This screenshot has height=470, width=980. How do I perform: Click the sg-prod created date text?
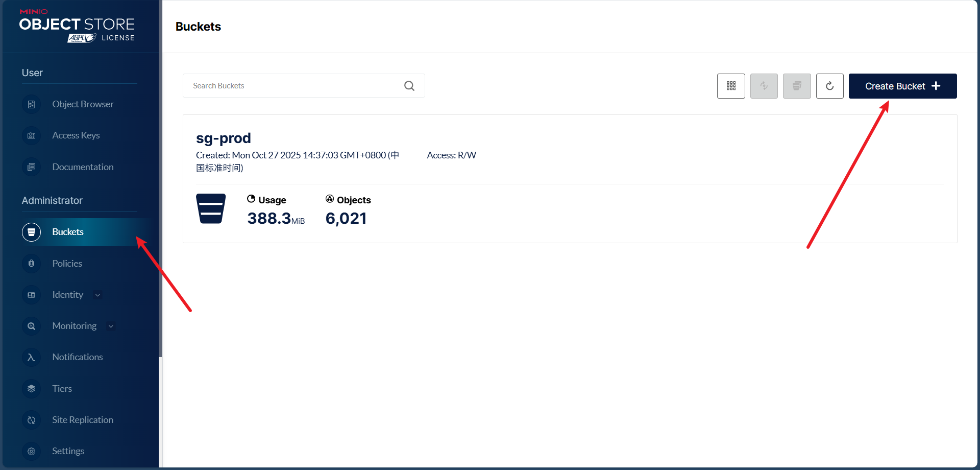[x=298, y=161]
